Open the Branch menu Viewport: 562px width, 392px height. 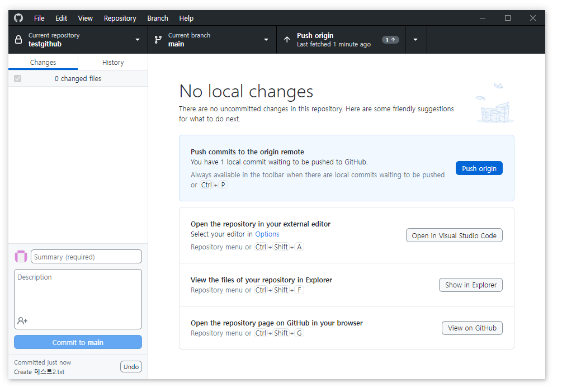click(x=158, y=18)
